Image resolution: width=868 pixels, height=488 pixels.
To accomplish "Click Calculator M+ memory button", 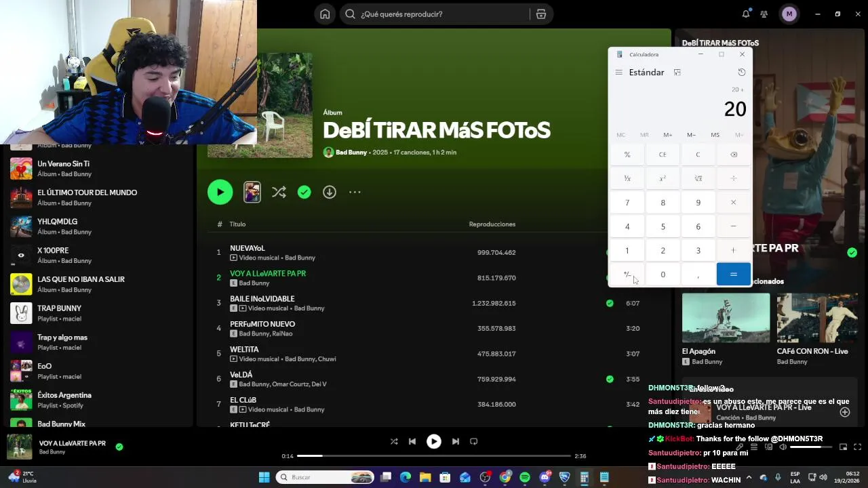I will pos(668,135).
